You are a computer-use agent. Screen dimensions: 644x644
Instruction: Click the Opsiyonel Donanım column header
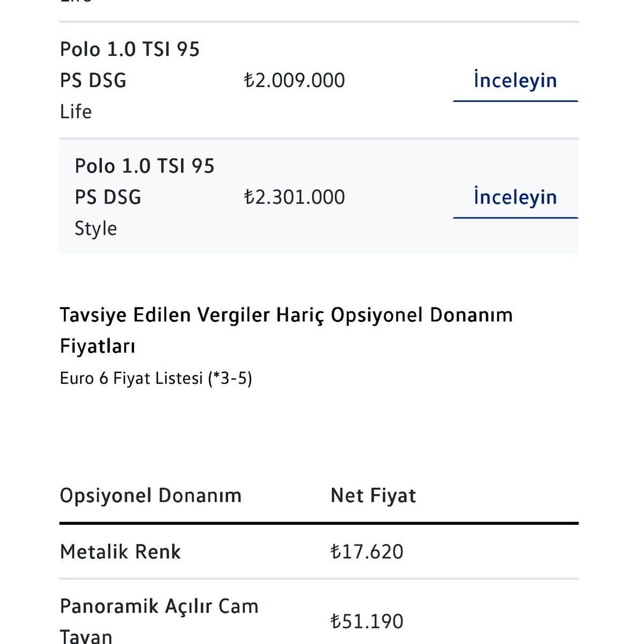151,495
